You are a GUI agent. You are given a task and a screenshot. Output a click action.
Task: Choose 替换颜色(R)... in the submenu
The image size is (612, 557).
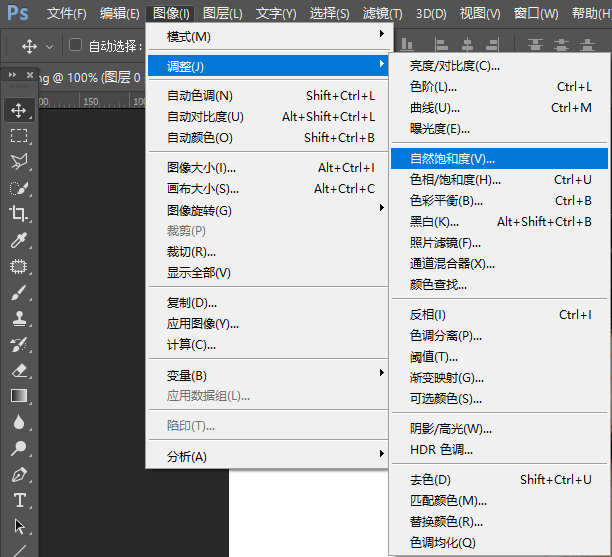499,521
